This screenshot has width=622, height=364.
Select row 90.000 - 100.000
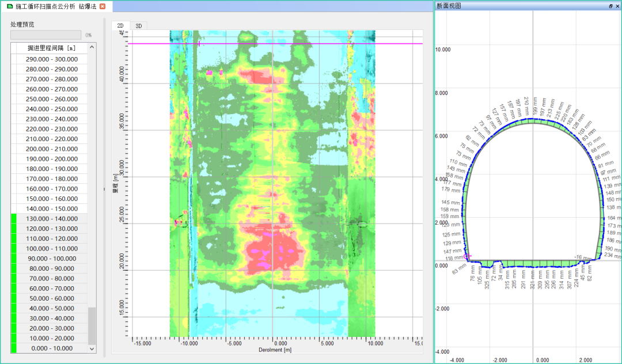tap(52, 259)
